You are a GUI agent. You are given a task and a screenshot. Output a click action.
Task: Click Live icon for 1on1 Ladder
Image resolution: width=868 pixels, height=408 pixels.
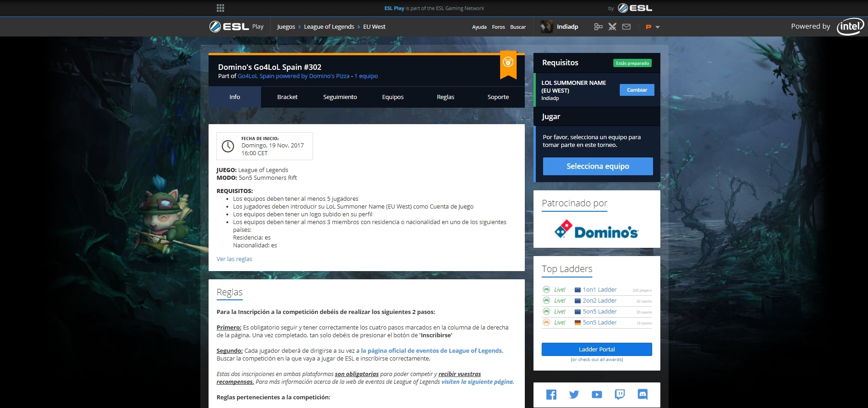click(546, 289)
